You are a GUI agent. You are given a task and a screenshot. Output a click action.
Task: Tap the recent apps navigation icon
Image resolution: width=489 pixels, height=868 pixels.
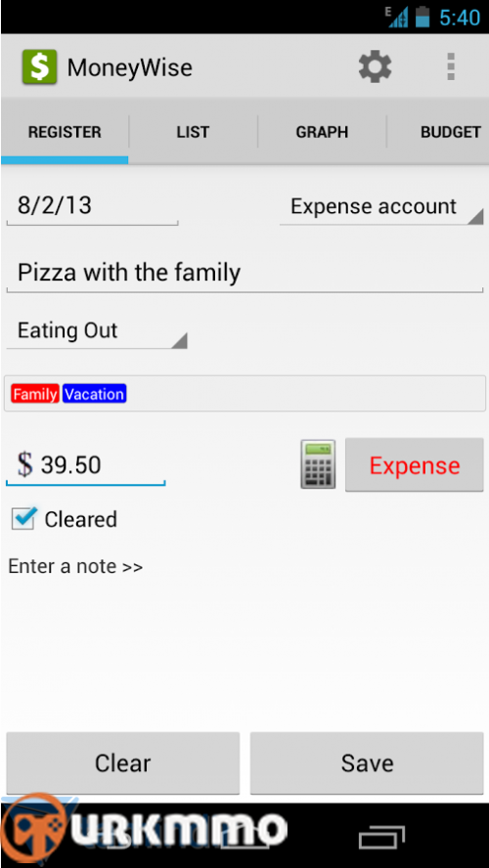tap(381, 838)
